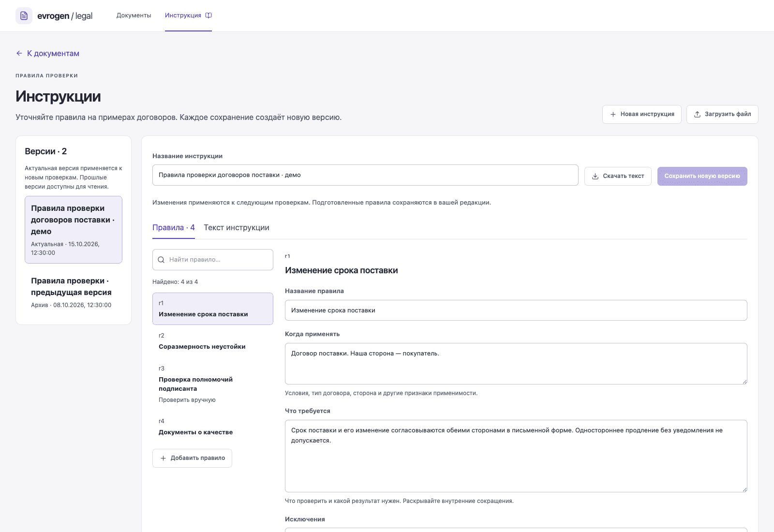Image resolution: width=774 pixels, height=532 pixels.
Task: Click the book icon beside Инструкция
Action: click(208, 15)
